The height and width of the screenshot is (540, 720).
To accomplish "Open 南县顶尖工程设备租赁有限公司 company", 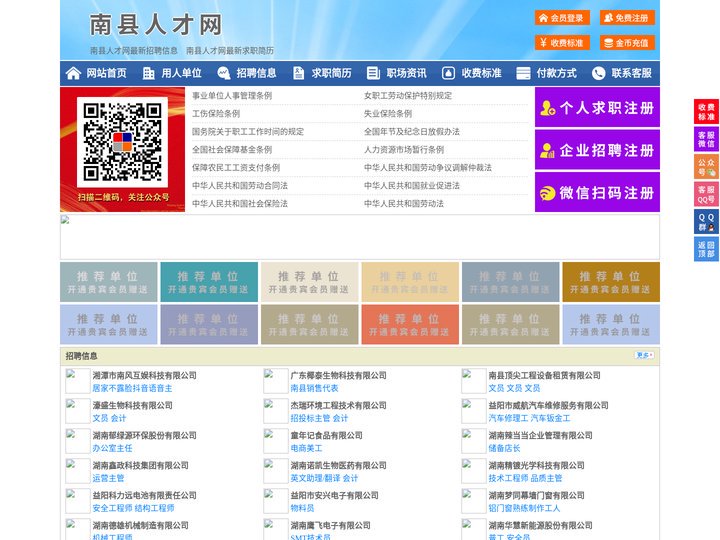I will (545, 375).
